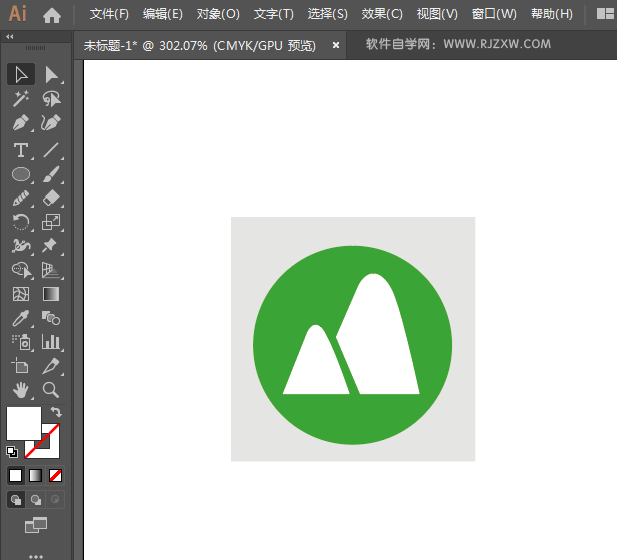617x560 pixels.
Task: Select the Paintbrush tool
Action: 52,174
